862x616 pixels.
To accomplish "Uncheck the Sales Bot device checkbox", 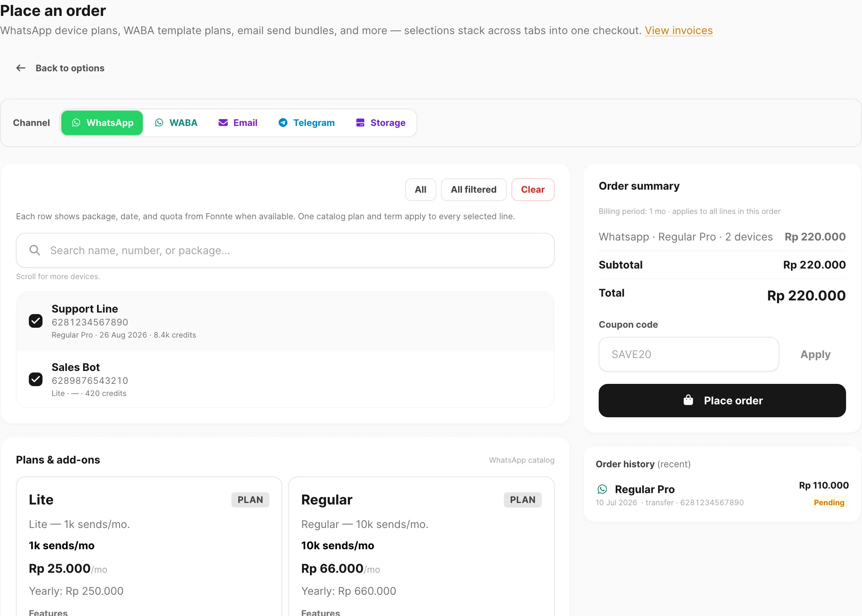I will pyautogui.click(x=36, y=379).
